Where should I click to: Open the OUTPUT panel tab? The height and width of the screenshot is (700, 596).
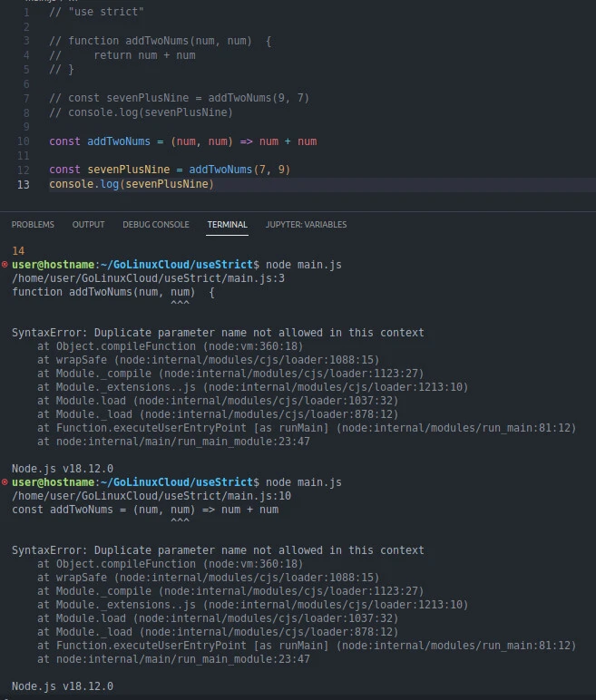(x=88, y=225)
